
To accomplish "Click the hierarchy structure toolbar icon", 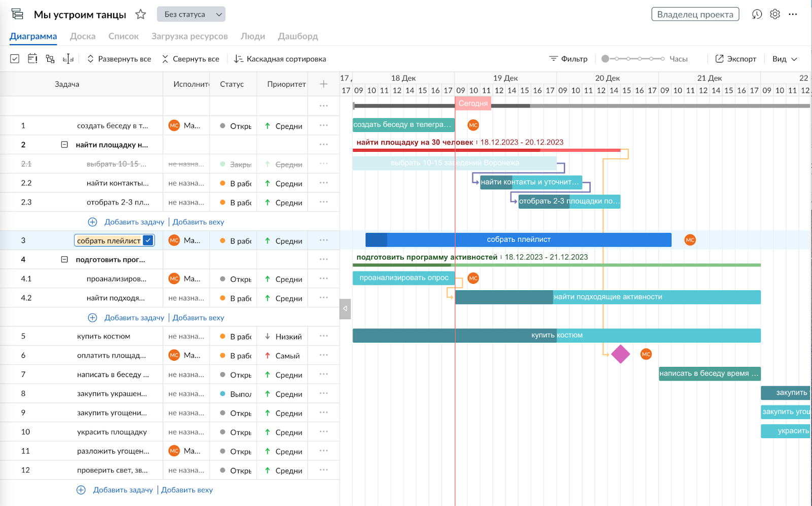I will [x=50, y=59].
